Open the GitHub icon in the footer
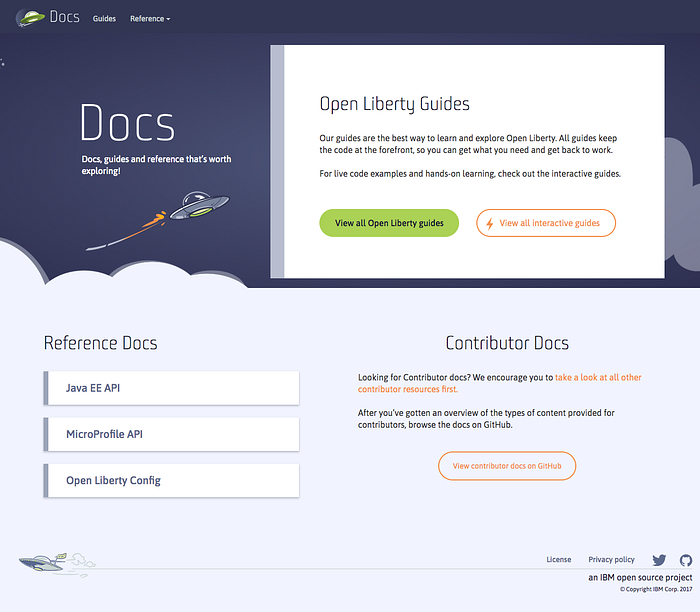700x612 pixels. pos(686,560)
